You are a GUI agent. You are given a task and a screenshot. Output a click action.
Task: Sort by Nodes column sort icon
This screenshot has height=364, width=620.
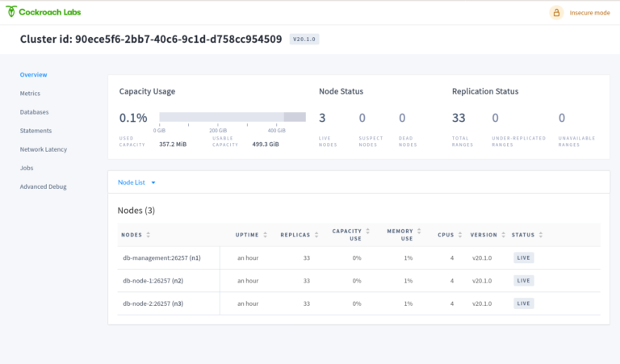click(149, 235)
